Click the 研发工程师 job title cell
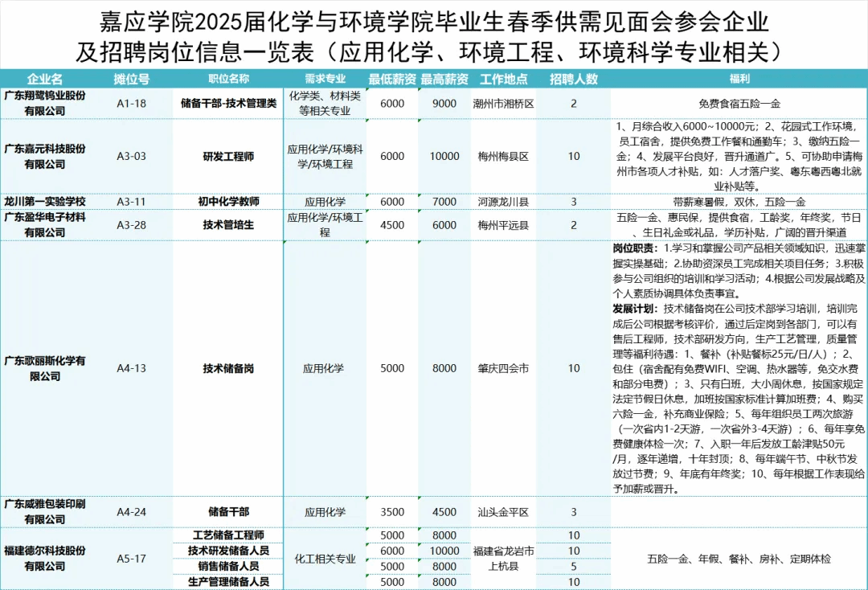Screen dimensions: 868x590 tap(228, 157)
